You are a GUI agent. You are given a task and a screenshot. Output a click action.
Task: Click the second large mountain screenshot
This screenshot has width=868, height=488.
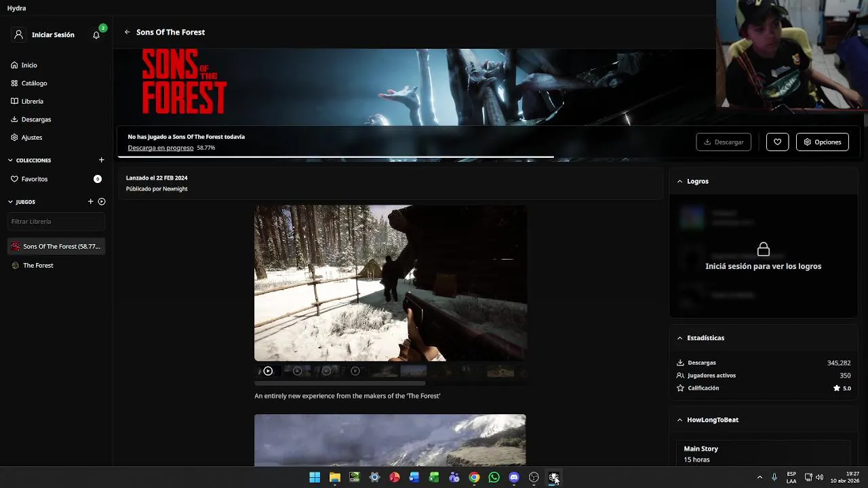point(390,440)
